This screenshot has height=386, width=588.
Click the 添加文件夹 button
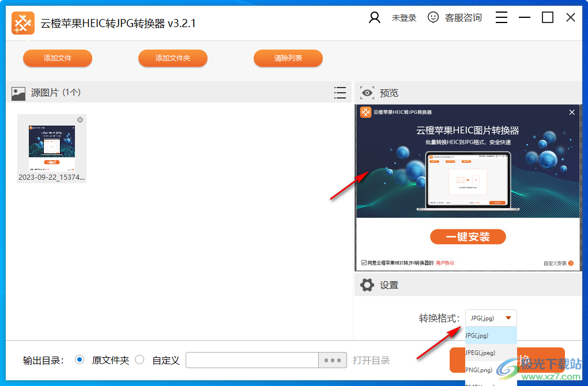tap(173, 58)
